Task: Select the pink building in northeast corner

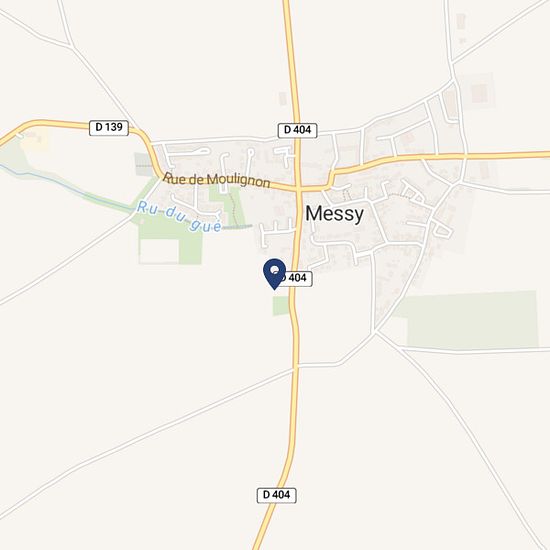Action: 479,93
